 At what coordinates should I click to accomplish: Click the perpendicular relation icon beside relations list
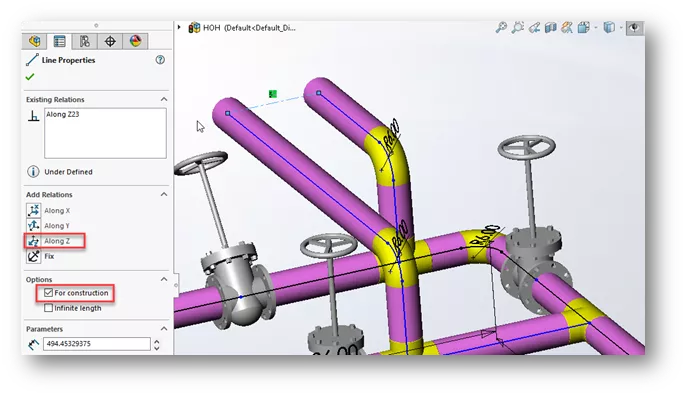33,116
